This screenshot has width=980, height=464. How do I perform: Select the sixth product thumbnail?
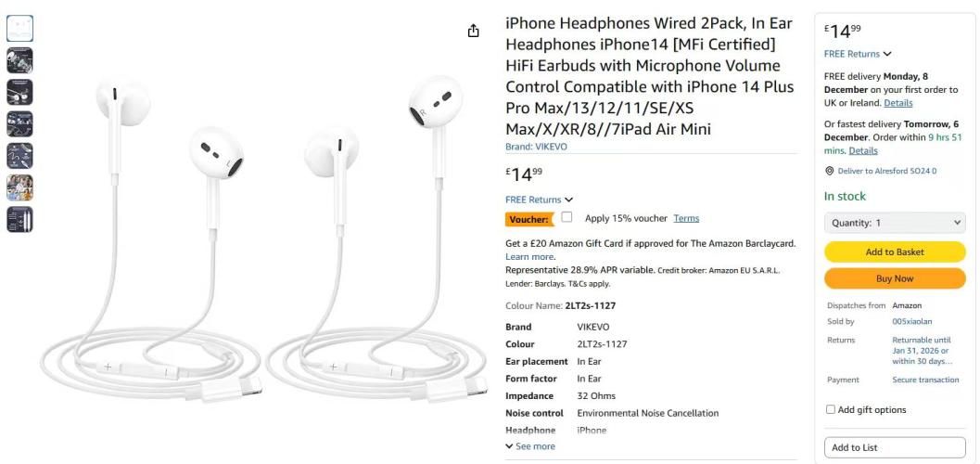click(x=20, y=187)
